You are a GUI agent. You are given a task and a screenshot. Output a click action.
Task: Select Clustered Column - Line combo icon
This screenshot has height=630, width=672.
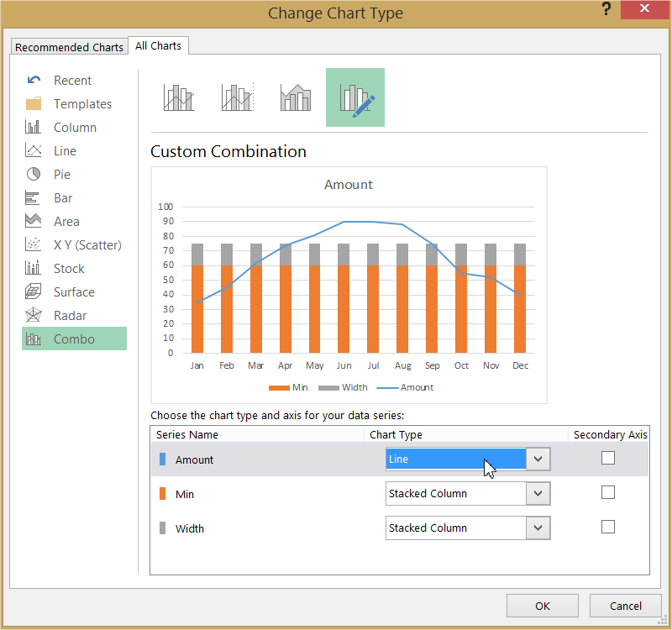coord(179,97)
